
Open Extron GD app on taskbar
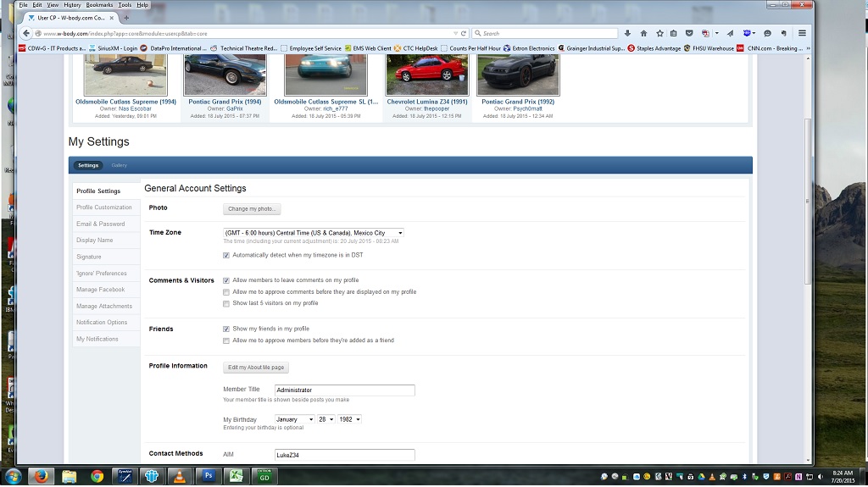264,475
